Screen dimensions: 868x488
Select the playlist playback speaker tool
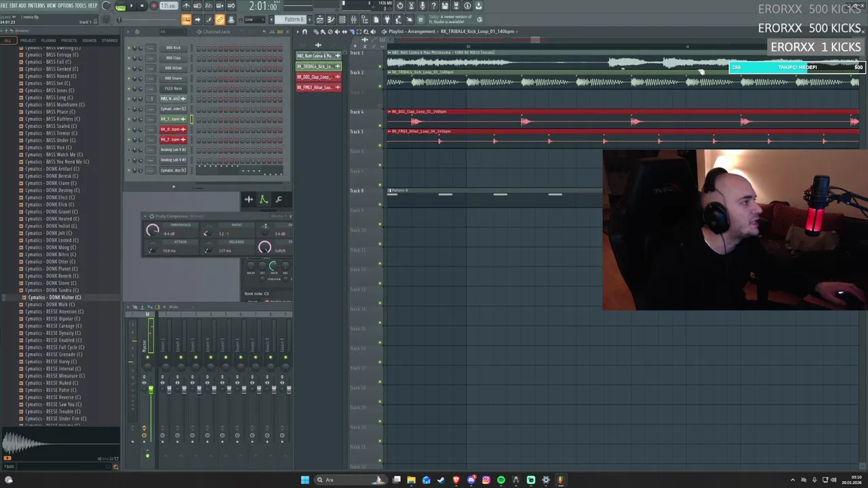(x=373, y=32)
